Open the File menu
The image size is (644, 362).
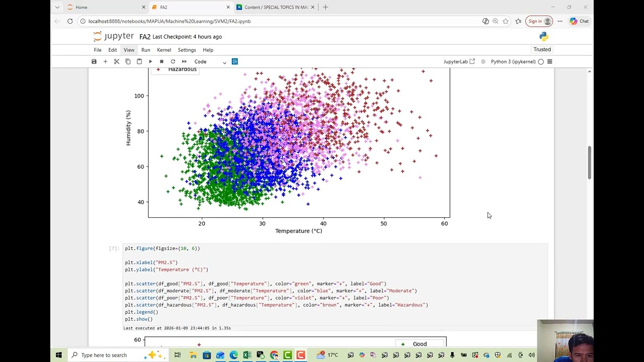98,50
